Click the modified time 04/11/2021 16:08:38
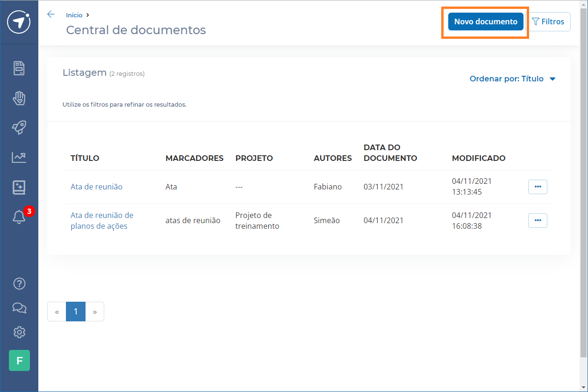Screen dimensions: 588x392 pyautogui.click(x=472, y=220)
